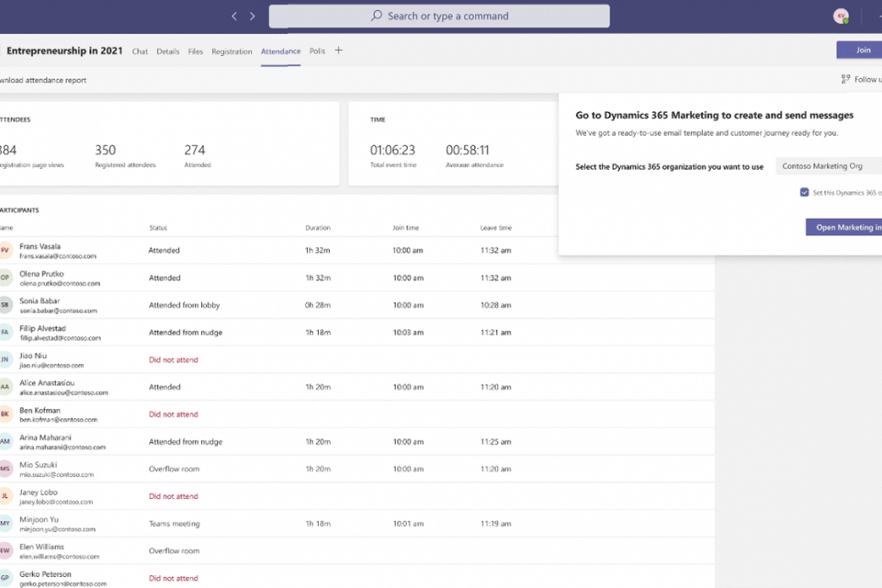Image resolution: width=882 pixels, height=588 pixels.
Task: Download the attendance report
Action: click(x=43, y=80)
